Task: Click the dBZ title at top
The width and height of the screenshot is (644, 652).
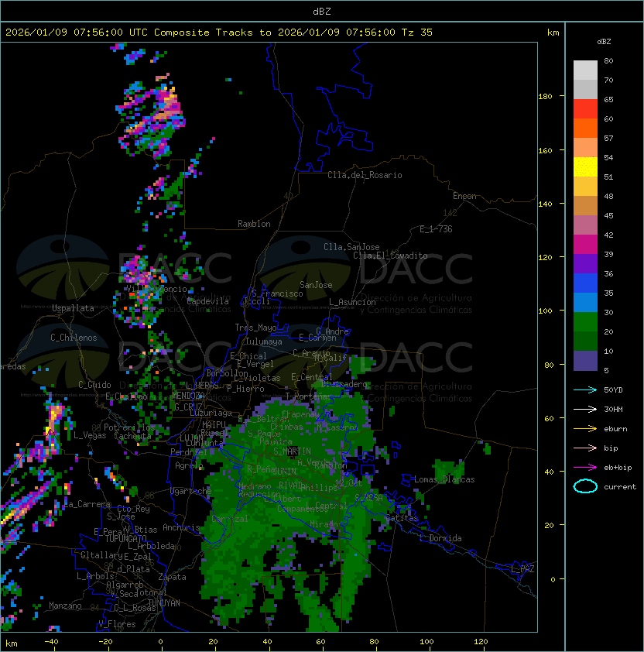Action: (322, 11)
